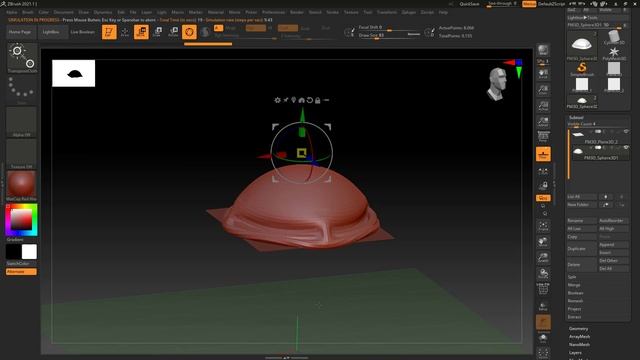
Task: Expand the Geometry section
Action: pyautogui.click(x=578, y=329)
